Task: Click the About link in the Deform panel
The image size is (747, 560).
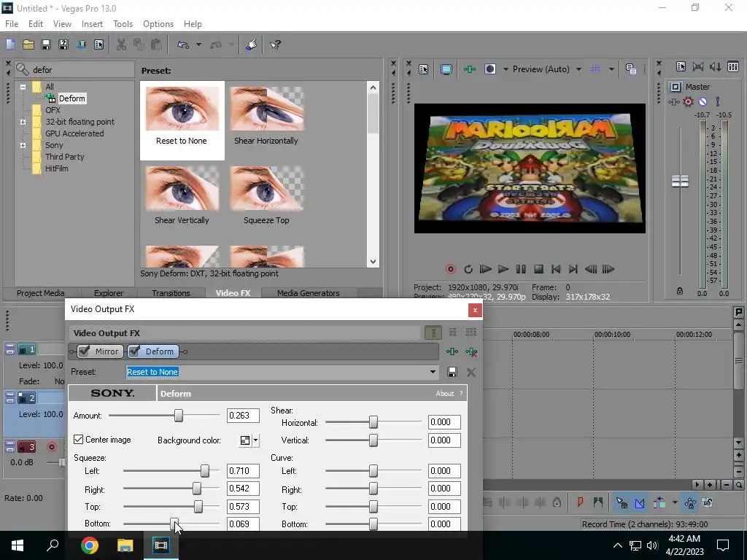Action: pyautogui.click(x=444, y=393)
